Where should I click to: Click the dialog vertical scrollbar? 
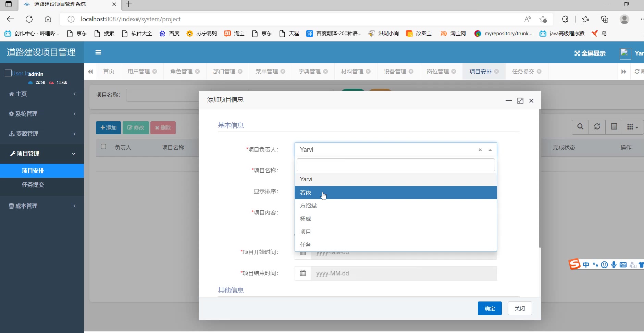tap(540, 178)
